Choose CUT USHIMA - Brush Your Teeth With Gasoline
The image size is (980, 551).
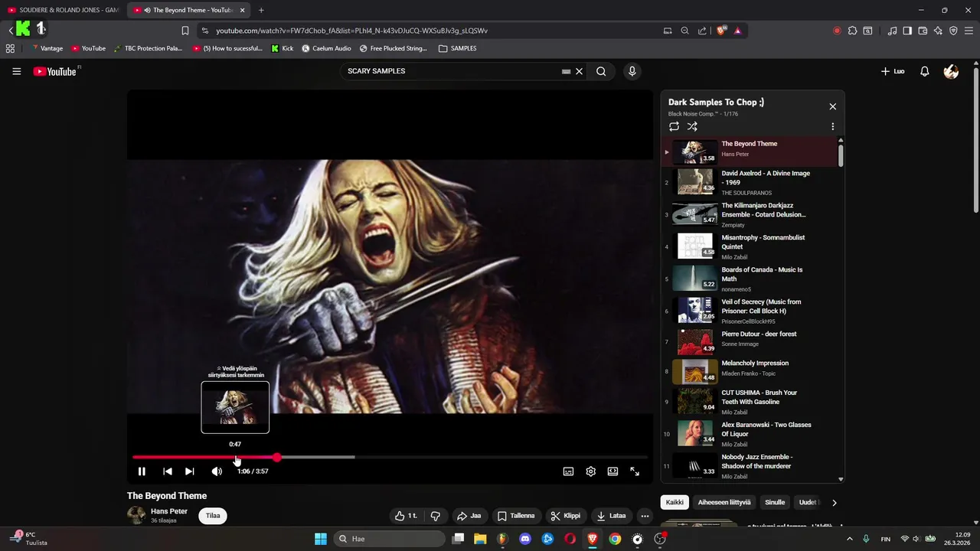(750, 401)
